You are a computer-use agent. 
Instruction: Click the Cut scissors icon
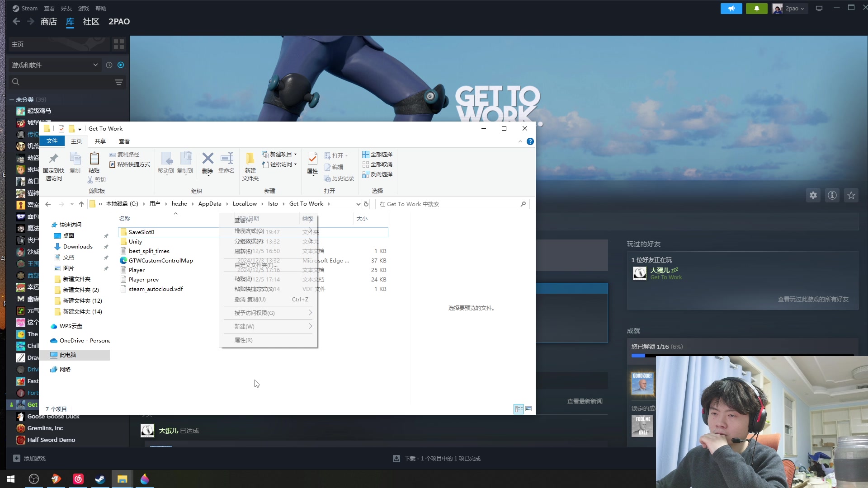[x=90, y=180]
